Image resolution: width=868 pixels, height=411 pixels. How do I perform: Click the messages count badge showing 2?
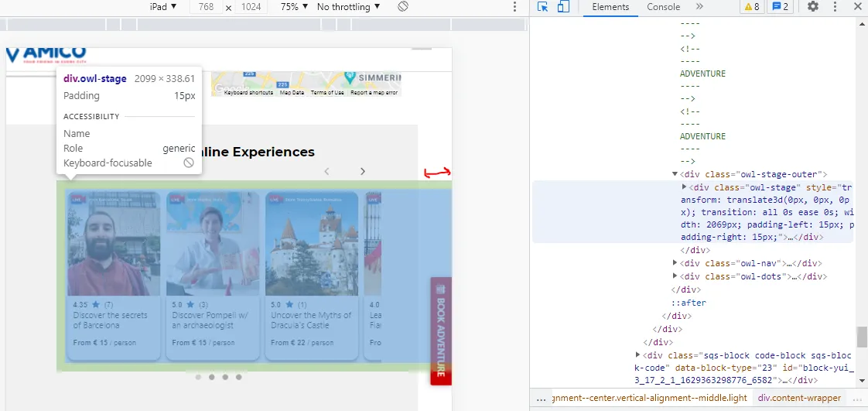click(x=780, y=7)
